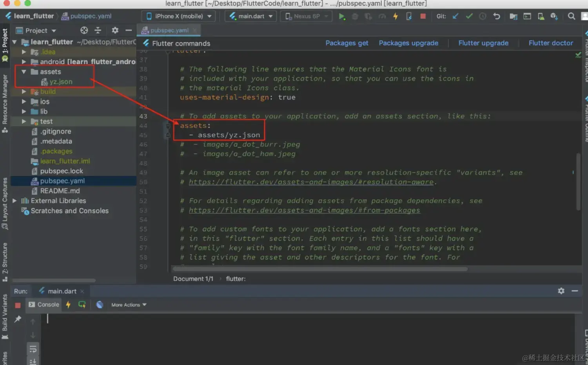Open the from-packages flutter.dev link
The image size is (588, 365).
coord(304,210)
